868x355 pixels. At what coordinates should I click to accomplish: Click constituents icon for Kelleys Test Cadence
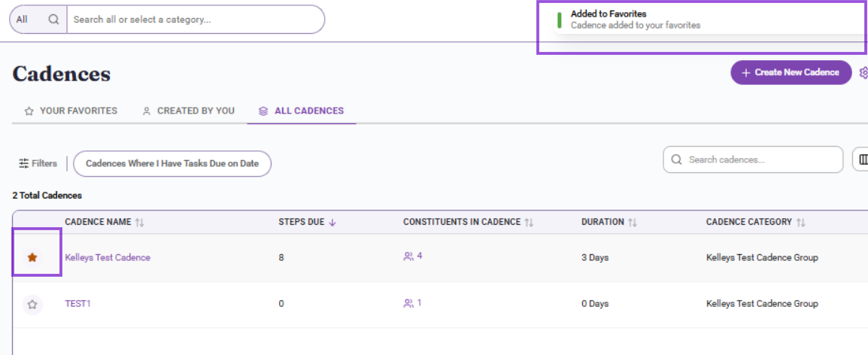point(408,256)
